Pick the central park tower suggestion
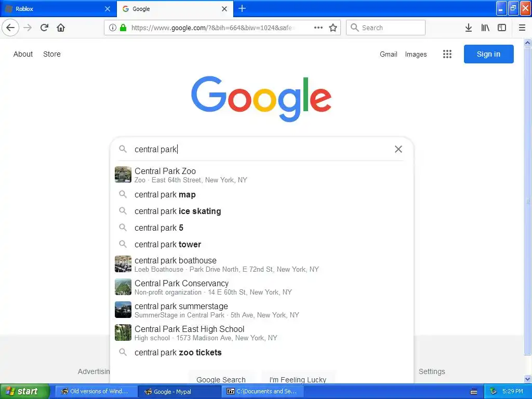The width and height of the screenshot is (532, 399). (x=262, y=244)
